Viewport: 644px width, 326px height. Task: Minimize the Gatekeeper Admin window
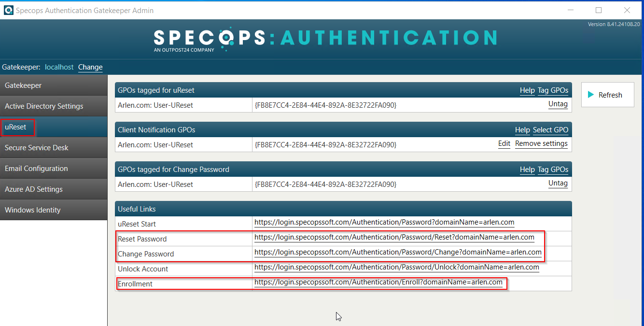pos(571,10)
